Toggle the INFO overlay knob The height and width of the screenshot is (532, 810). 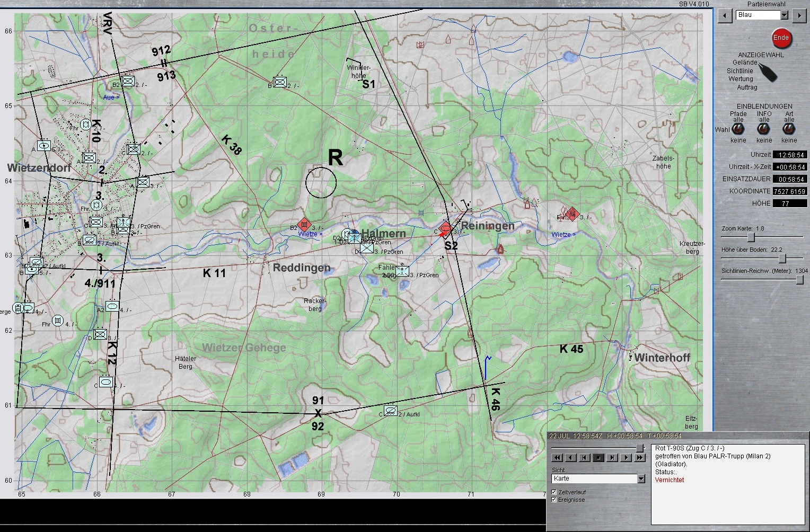tap(764, 129)
